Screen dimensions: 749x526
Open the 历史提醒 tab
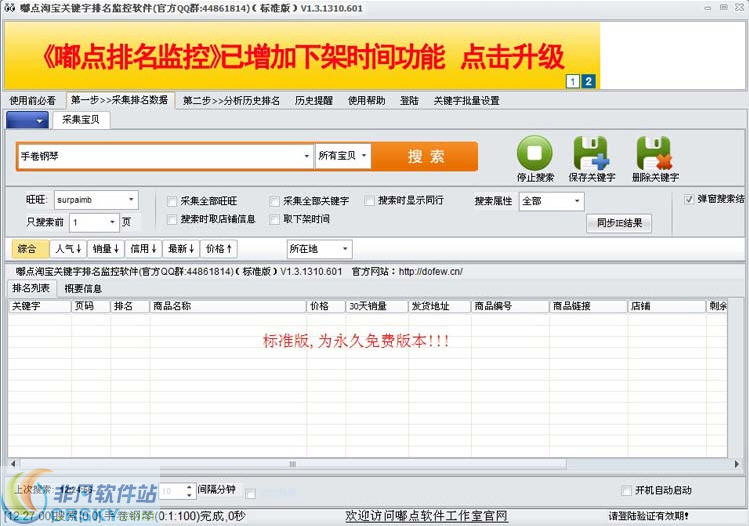pos(314,101)
